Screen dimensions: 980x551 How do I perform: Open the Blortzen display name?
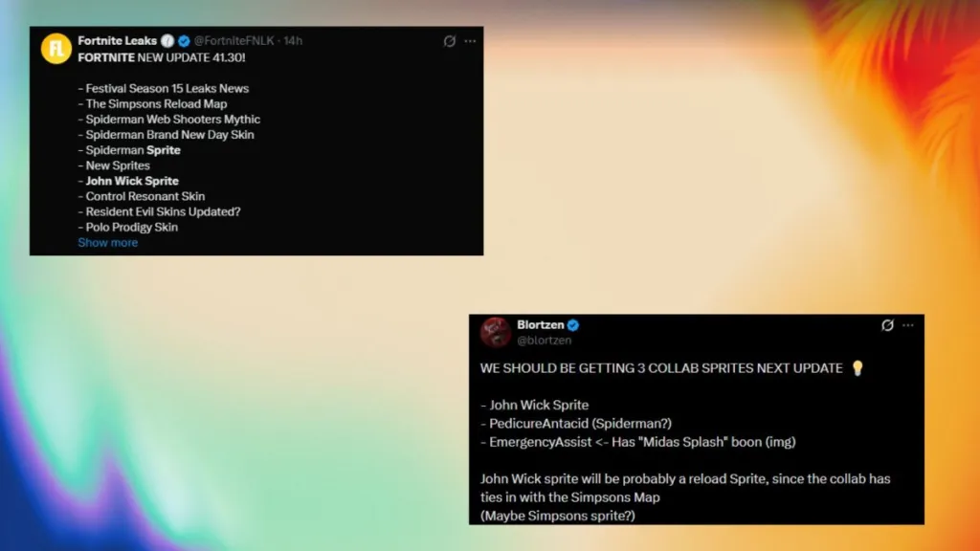(541, 325)
